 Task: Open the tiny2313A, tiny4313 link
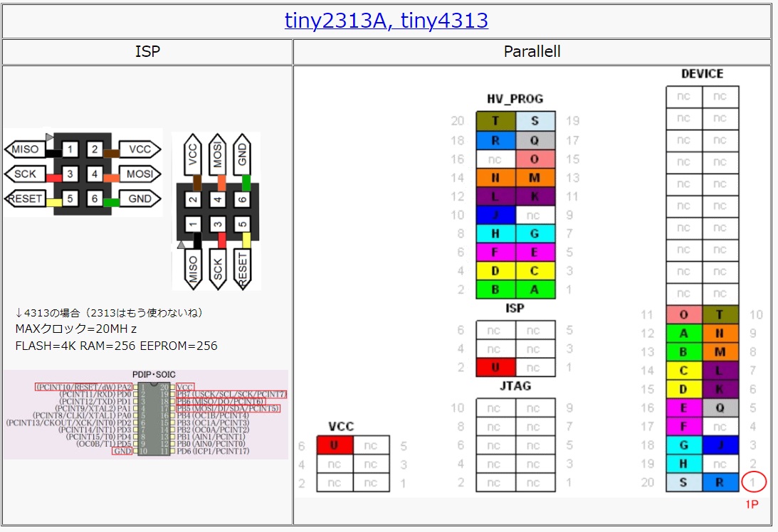coord(386,20)
